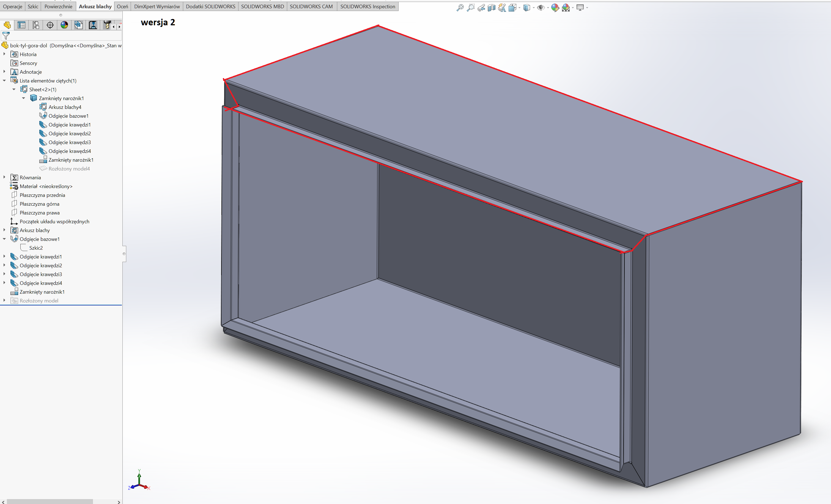This screenshot has width=831, height=504.
Task: Open the CAM tools tree tab
Action: (x=106, y=25)
